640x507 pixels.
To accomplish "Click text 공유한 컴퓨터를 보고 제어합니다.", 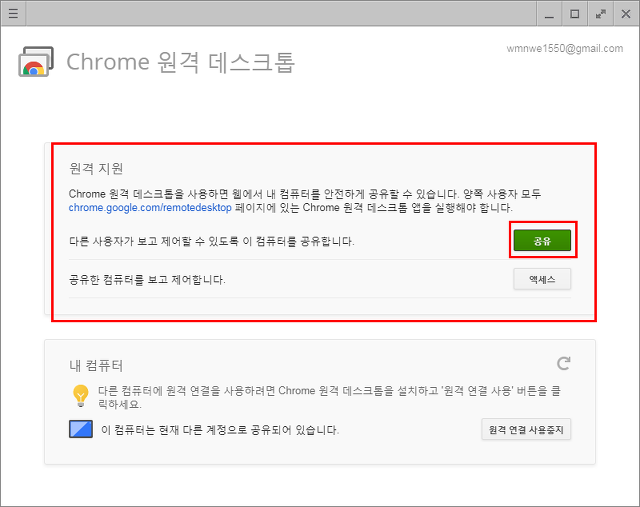I will click(x=147, y=280).
